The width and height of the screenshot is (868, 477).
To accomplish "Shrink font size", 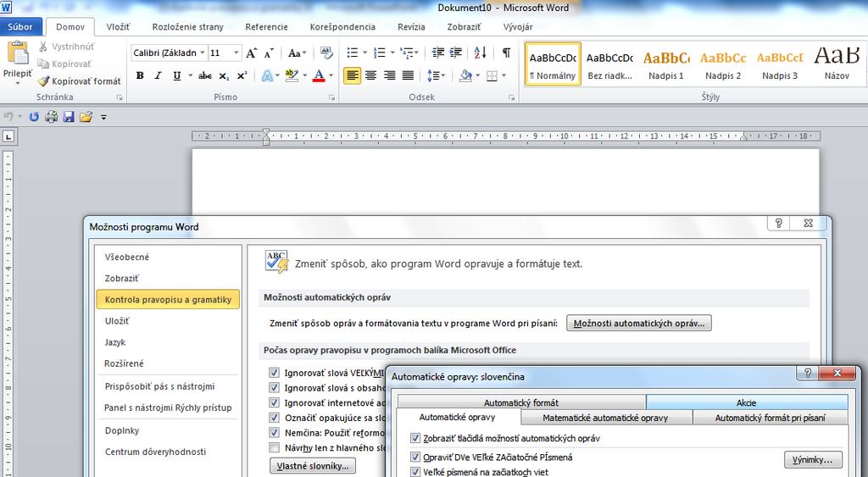I will click(269, 53).
